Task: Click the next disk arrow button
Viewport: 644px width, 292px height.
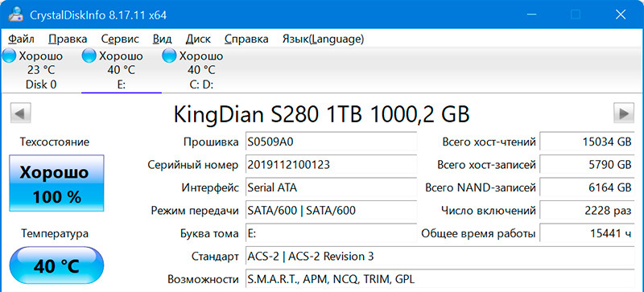Action: coord(623,113)
